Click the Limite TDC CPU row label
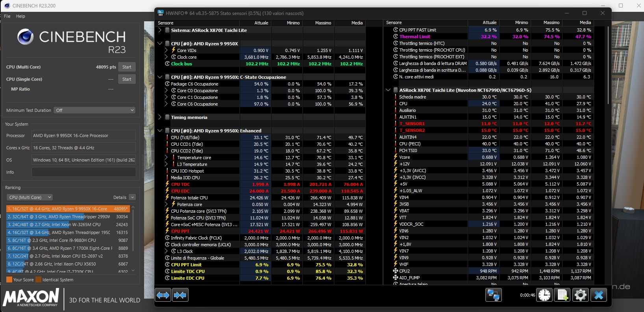 [188, 271]
